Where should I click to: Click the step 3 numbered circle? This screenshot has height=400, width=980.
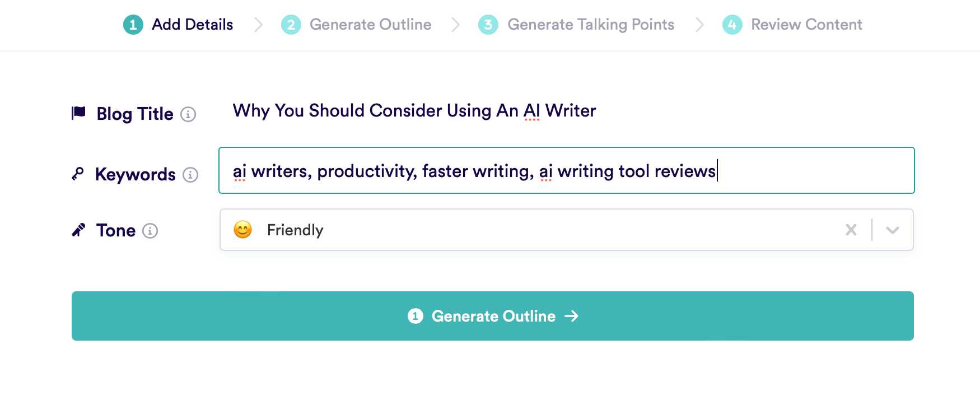488,25
